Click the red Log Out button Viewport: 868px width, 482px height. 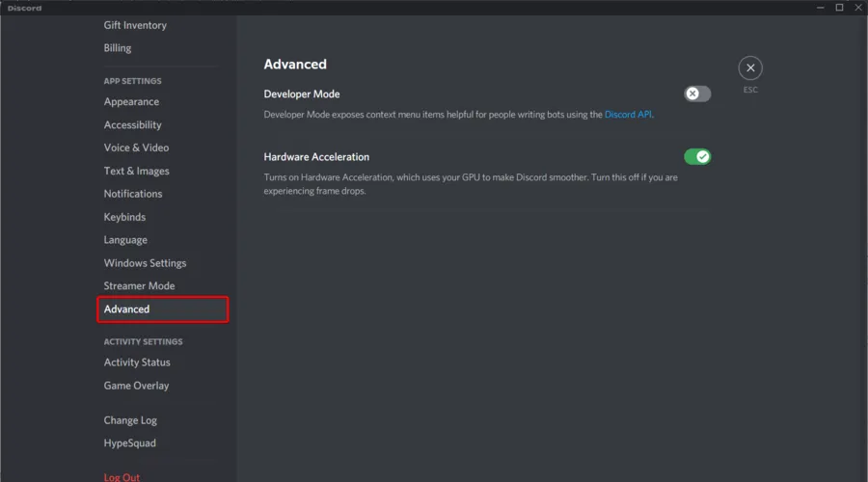point(122,476)
